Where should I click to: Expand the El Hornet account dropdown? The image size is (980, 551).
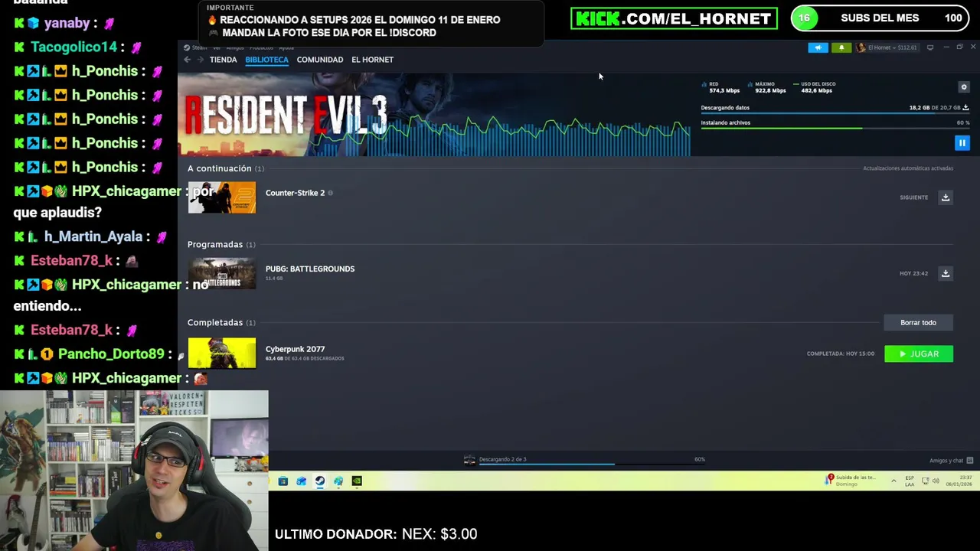coord(887,47)
